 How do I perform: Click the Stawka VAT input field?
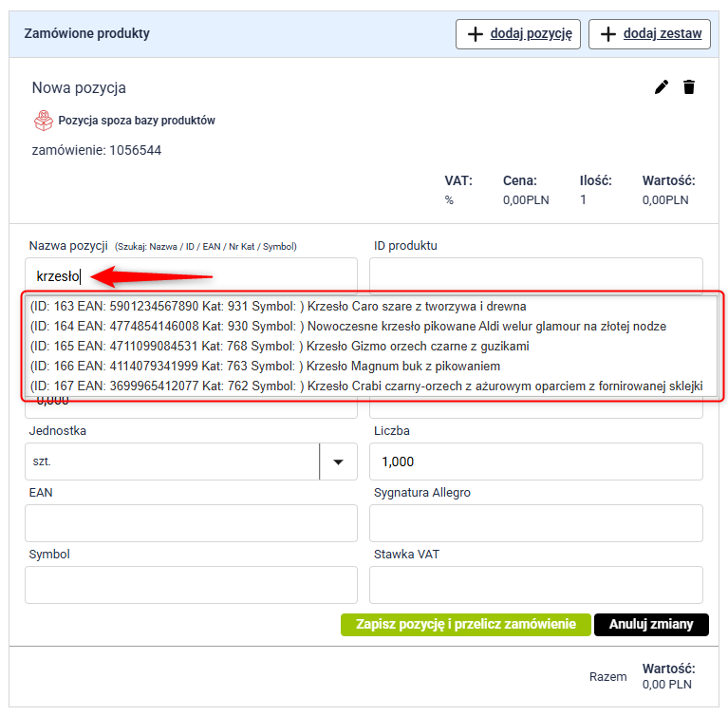click(535, 585)
